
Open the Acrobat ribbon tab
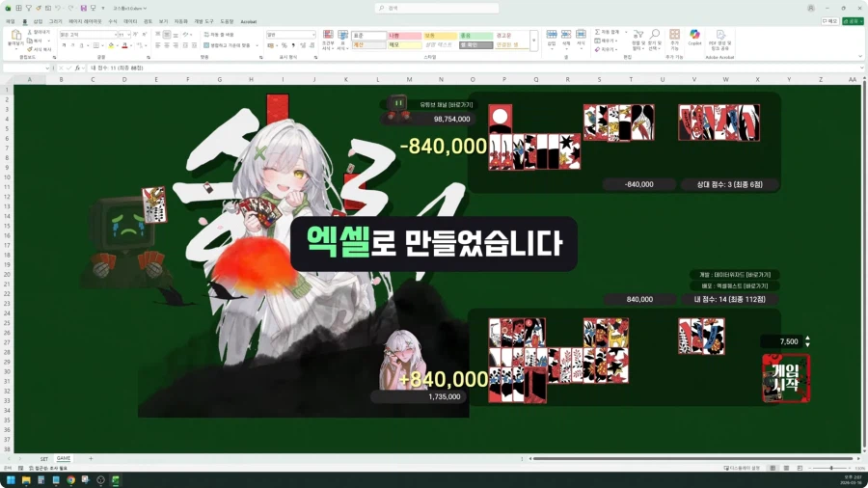coord(249,21)
